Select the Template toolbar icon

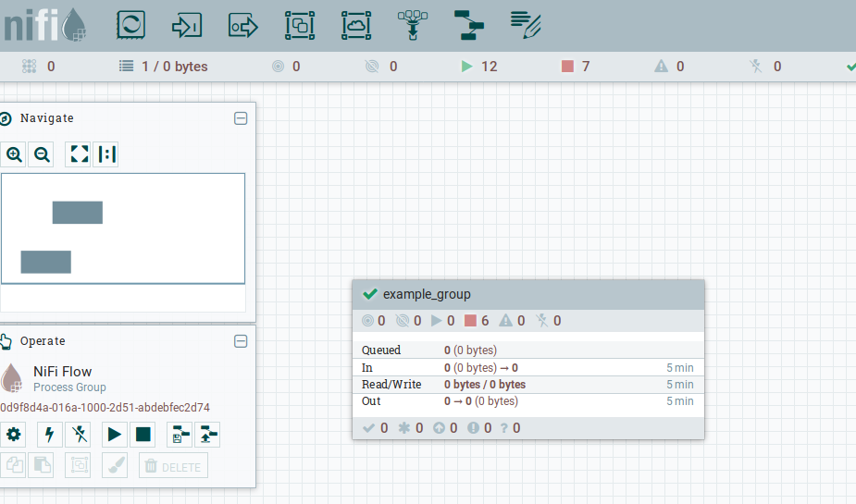coord(469,25)
